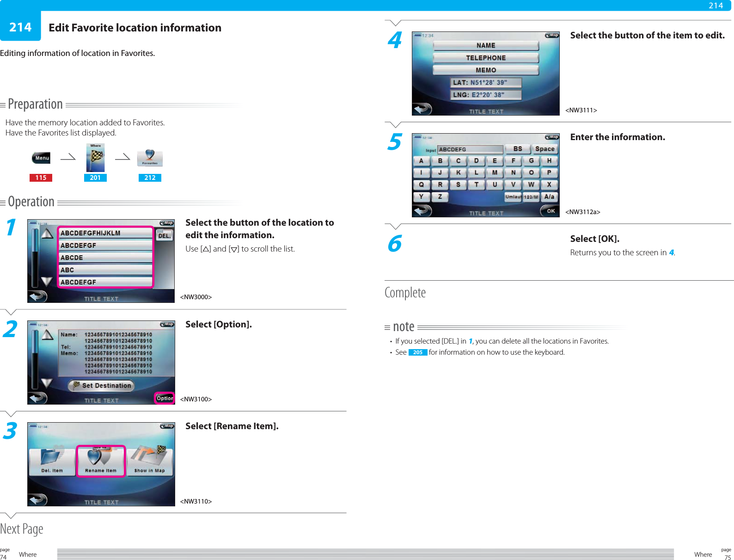
Task: Click back arrow in step 3 screen
Action: [x=38, y=499]
